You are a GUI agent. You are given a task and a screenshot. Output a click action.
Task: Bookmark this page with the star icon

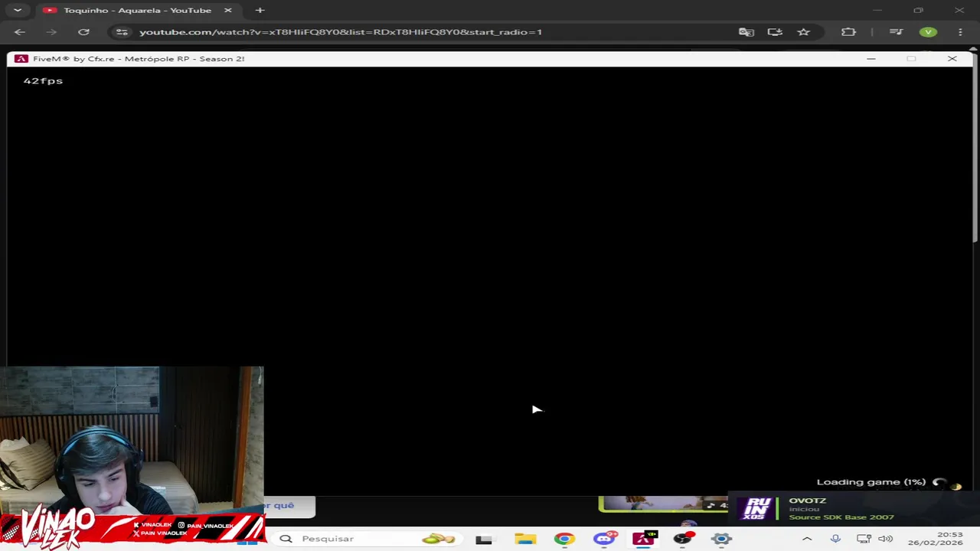pos(803,32)
